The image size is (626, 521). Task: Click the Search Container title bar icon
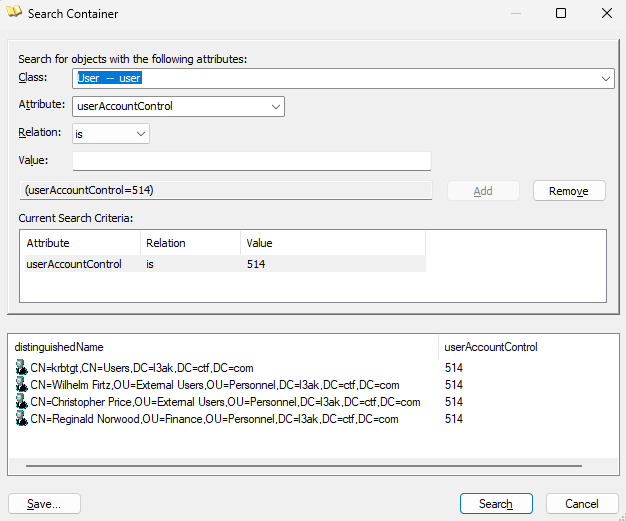[14, 14]
